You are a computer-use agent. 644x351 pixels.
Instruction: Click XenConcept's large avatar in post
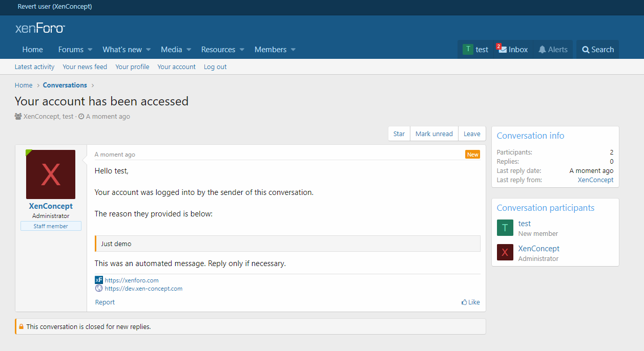51,174
